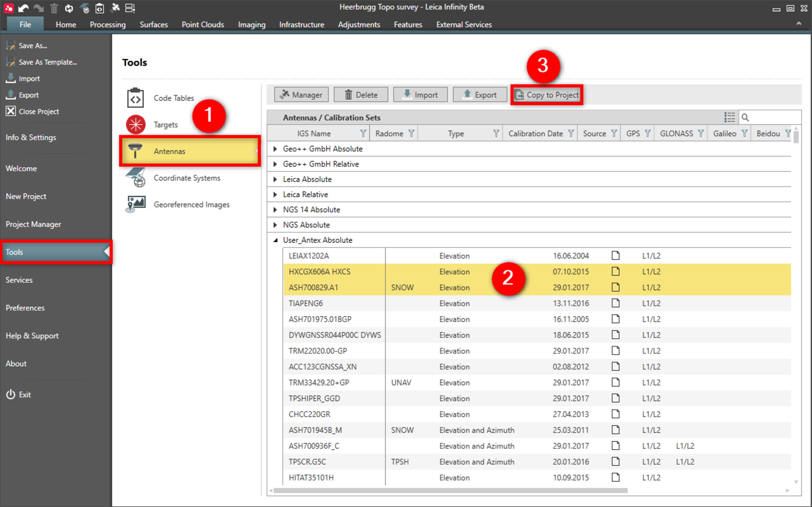Click the horizontal scrollbar of antenna table
Viewport: 812px width, 507px height.
coord(450,490)
